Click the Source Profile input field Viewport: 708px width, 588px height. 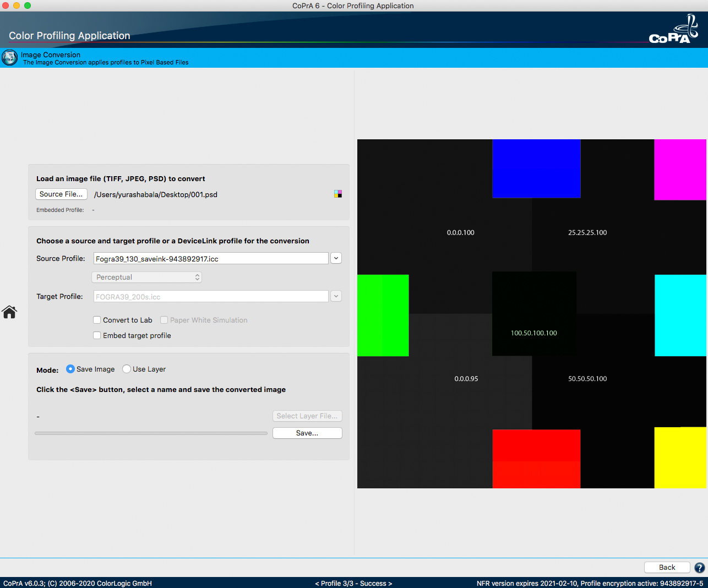[211, 259]
